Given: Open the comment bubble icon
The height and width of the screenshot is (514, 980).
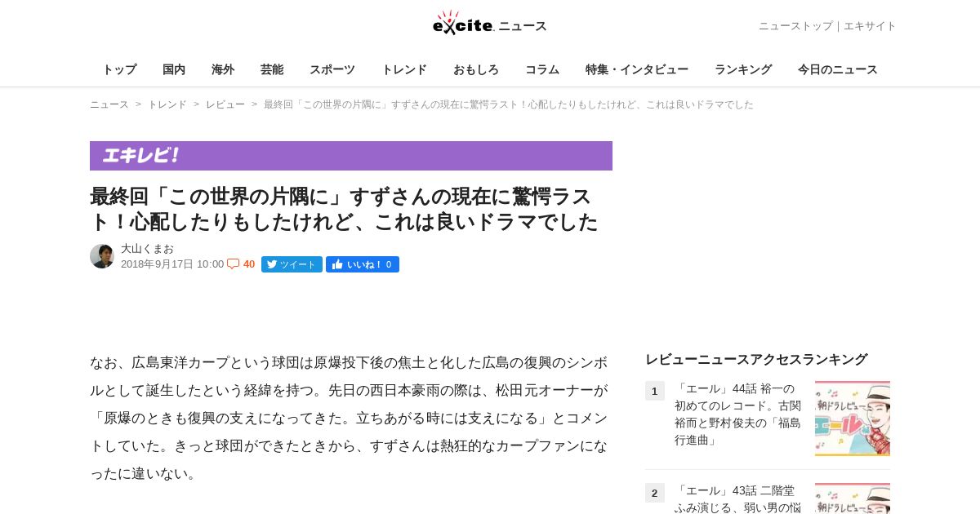Looking at the screenshot, I should tap(233, 264).
